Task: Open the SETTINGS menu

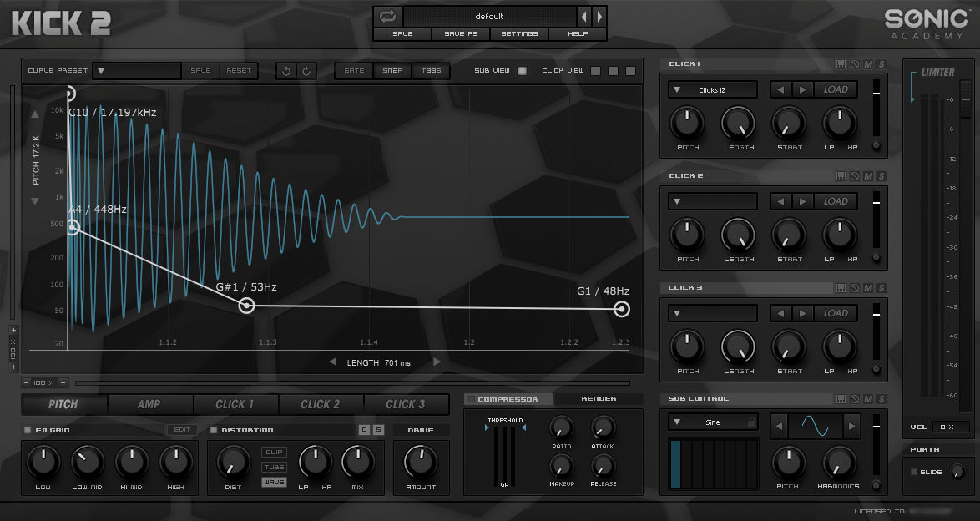Action: coord(519,33)
